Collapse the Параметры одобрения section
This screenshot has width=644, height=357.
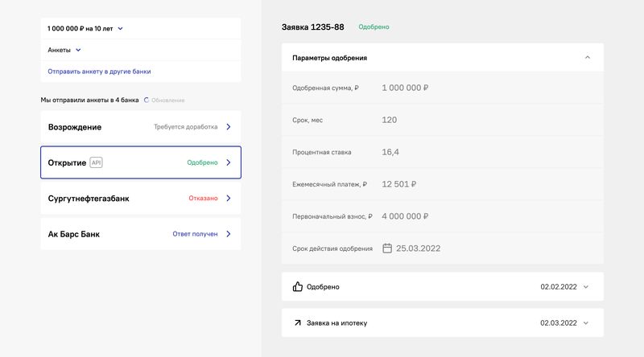587,58
